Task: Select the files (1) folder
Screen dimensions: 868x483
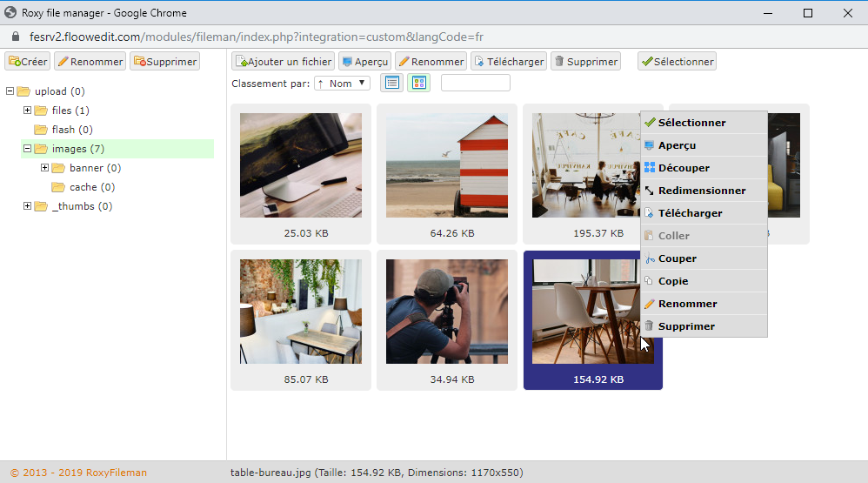Action: [x=70, y=111]
